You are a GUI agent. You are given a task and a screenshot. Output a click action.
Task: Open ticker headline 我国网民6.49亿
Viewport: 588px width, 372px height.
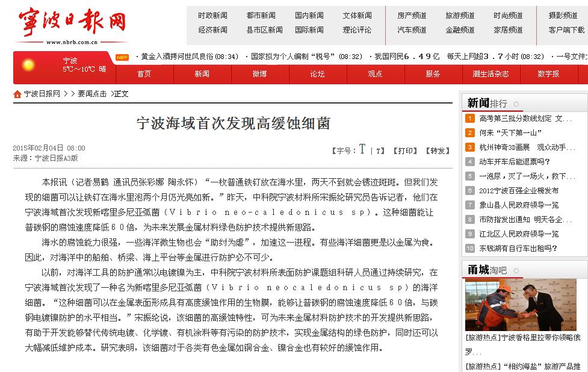407,57
